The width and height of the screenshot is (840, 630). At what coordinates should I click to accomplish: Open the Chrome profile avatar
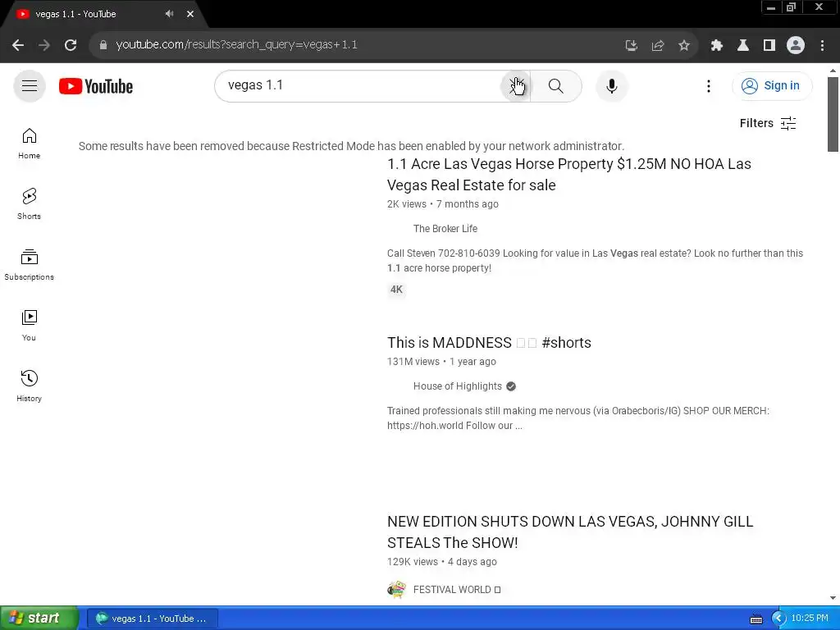coord(795,45)
